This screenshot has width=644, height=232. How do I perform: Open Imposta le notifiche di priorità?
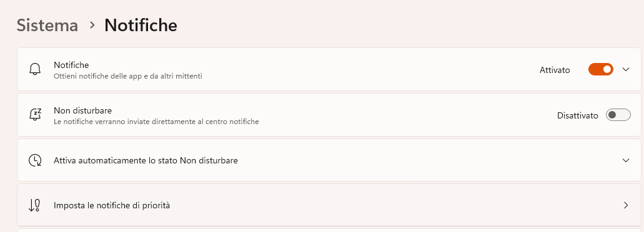(x=329, y=205)
